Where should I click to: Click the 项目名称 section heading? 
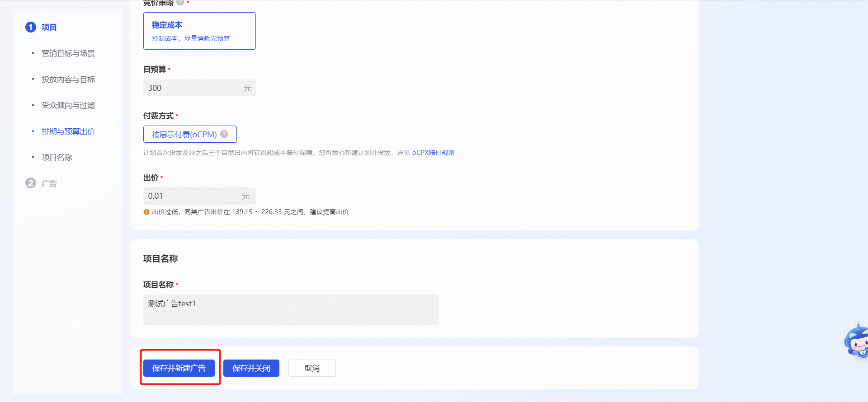point(160,259)
